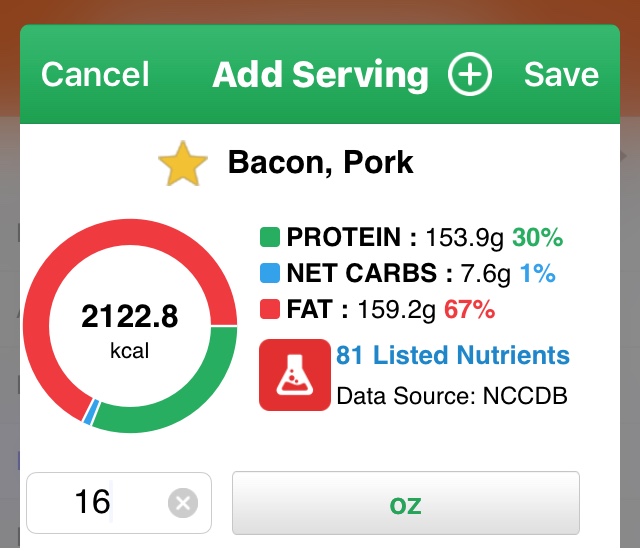Open the 81 Listed Nutrients link
This screenshot has width=640, height=551.
(x=453, y=355)
